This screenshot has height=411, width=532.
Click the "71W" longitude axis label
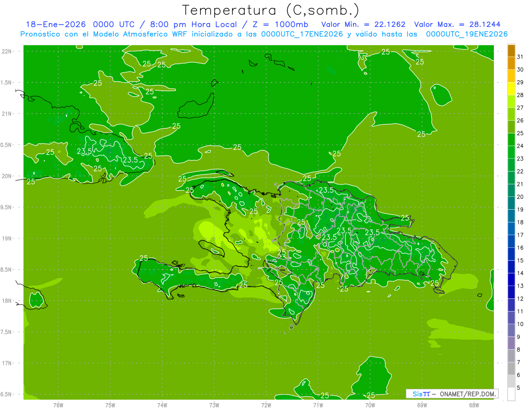(318, 405)
